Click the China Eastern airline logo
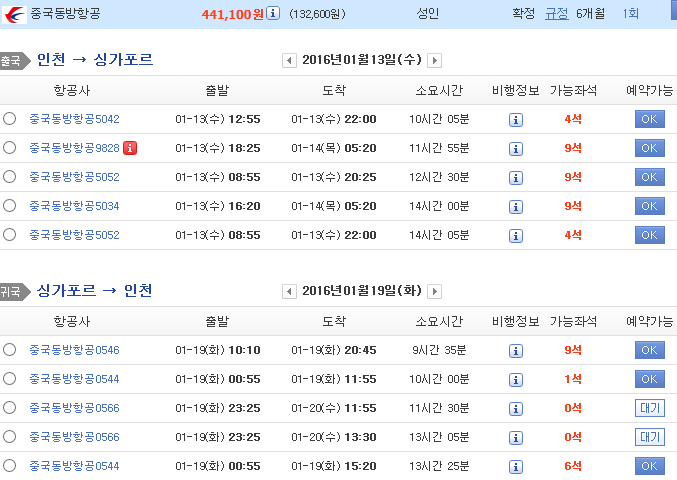 pyautogui.click(x=14, y=15)
